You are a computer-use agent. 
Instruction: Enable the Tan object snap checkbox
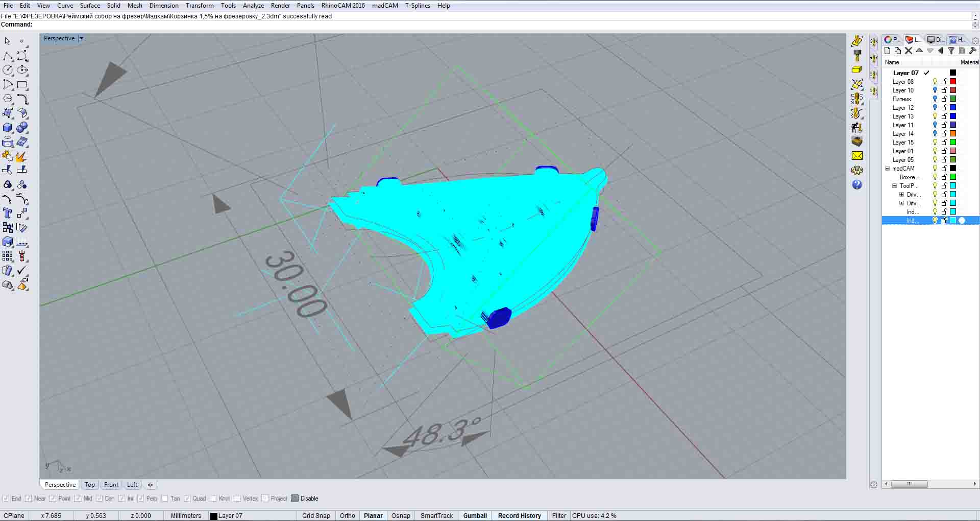pos(165,499)
